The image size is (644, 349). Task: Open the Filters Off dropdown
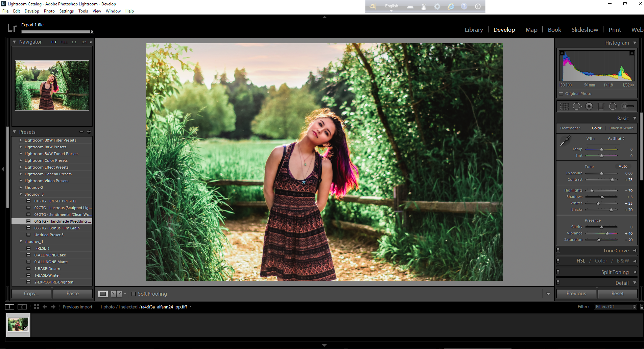[615, 307]
